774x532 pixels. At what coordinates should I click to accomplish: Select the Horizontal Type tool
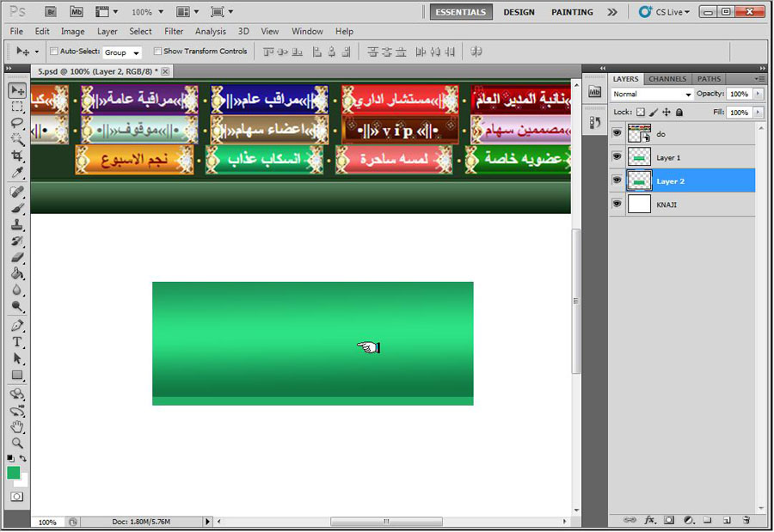pyautogui.click(x=17, y=342)
